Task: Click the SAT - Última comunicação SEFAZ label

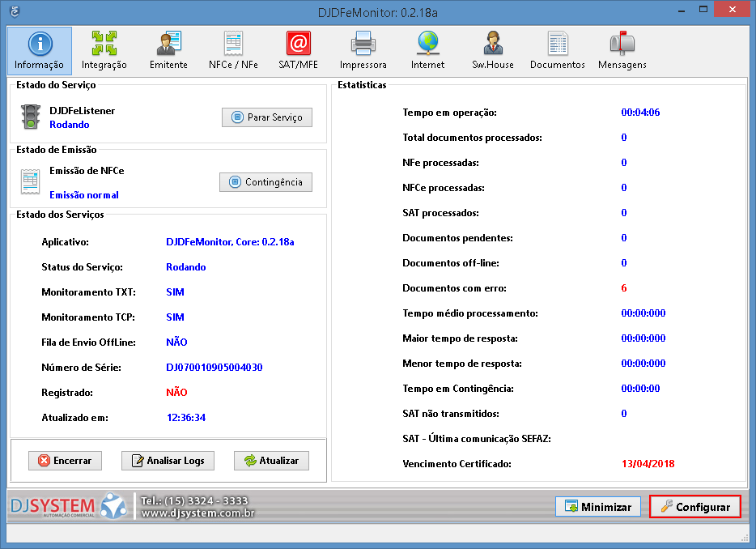Action: (477, 439)
